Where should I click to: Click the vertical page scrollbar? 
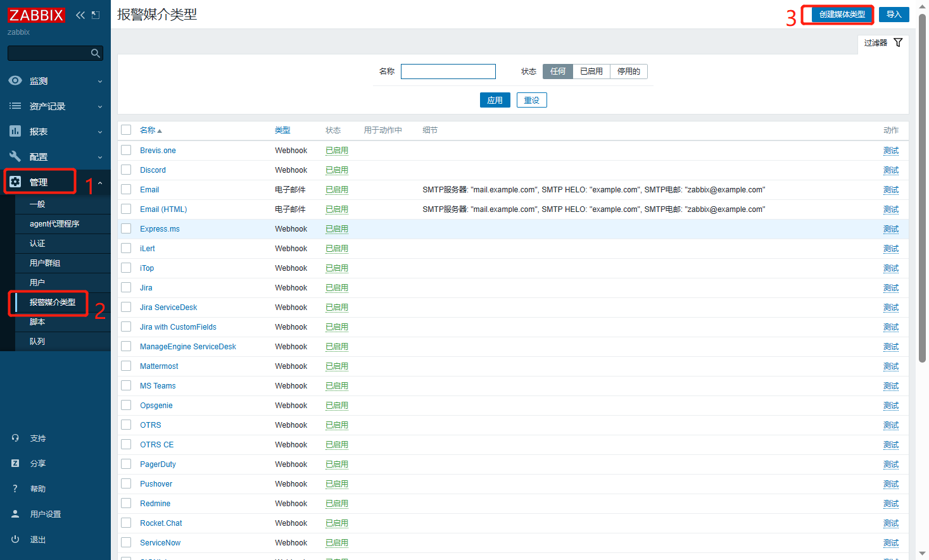click(922, 189)
